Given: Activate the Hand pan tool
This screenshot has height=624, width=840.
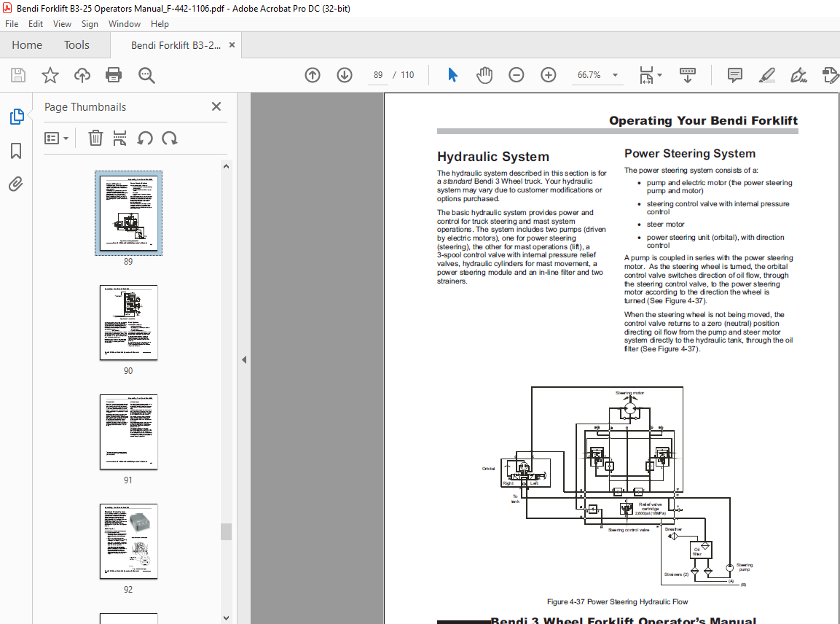Looking at the screenshot, I should pos(484,75).
